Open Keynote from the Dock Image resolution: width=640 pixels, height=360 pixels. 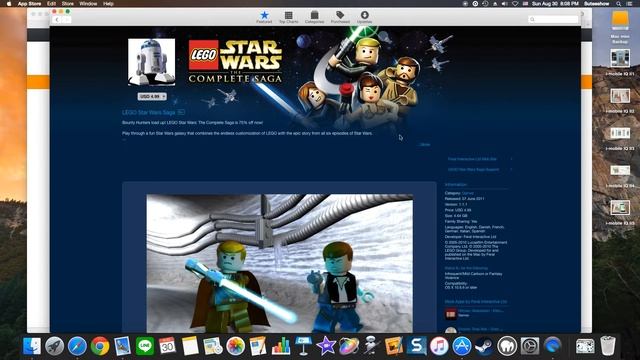point(303,346)
